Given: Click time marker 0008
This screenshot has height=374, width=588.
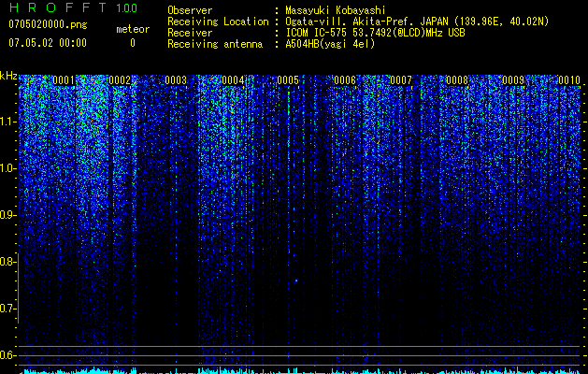Looking at the screenshot, I should pos(457,80).
